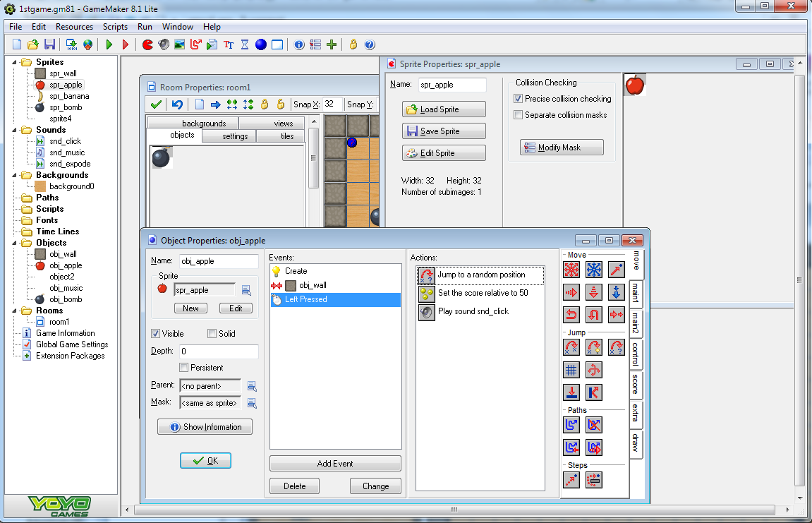Click the Move Free action icon
The width and height of the screenshot is (812, 523).
[594, 270]
